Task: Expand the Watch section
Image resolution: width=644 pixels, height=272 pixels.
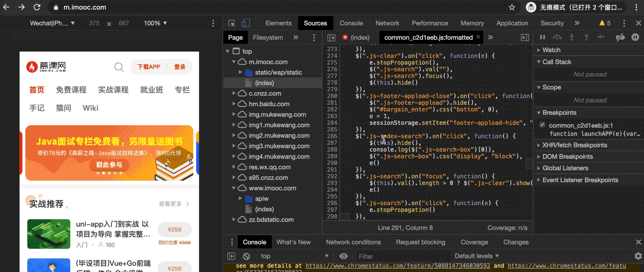Action: click(x=551, y=50)
